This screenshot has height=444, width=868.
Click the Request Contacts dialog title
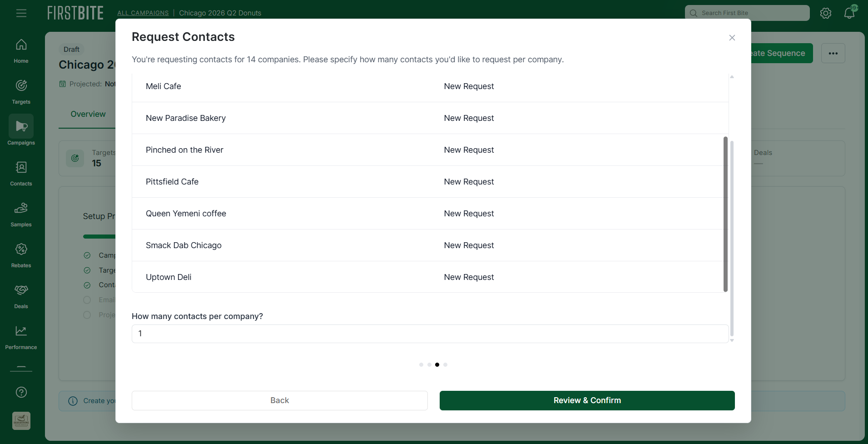pyautogui.click(x=183, y=37)
